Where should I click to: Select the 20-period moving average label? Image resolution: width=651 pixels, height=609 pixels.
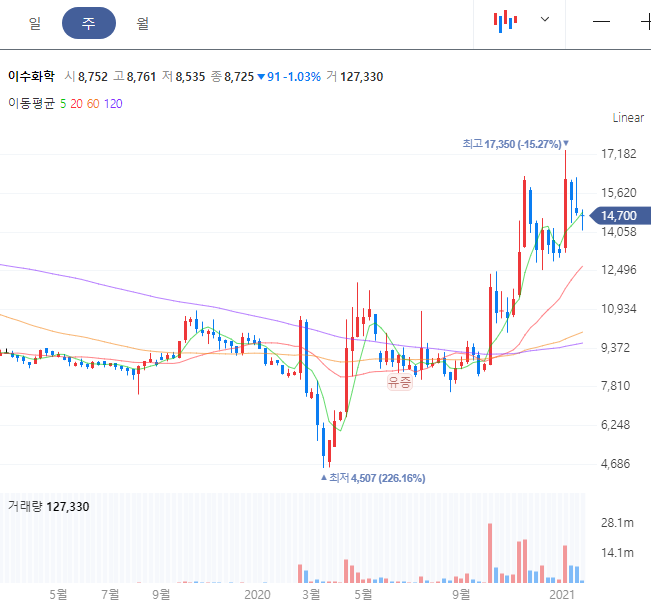pyautogui.click(x=76, y=104)
